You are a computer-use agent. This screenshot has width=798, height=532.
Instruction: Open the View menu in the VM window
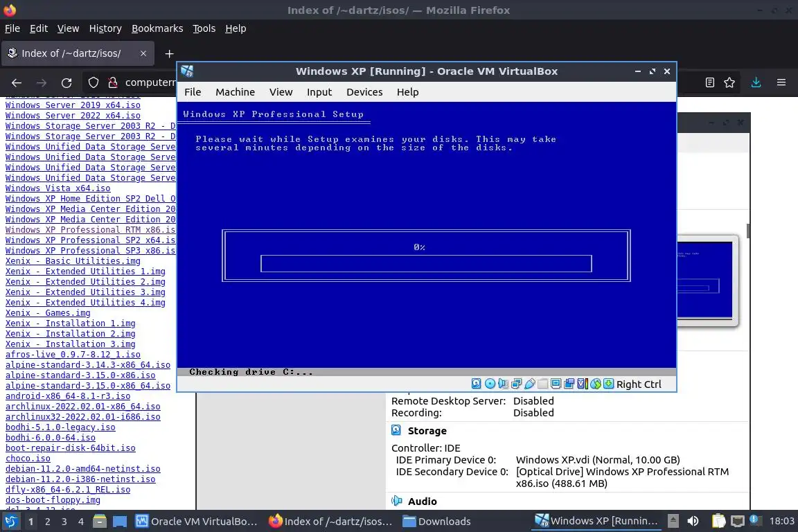281,92
